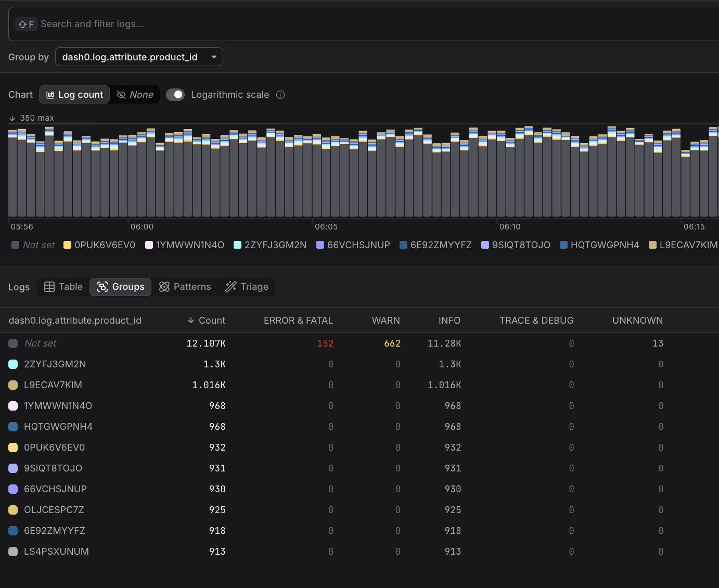This screenshot has width=719, height=588.
Task: Switch to the Patterns logs tab
Action: click(x=185, y=287)
